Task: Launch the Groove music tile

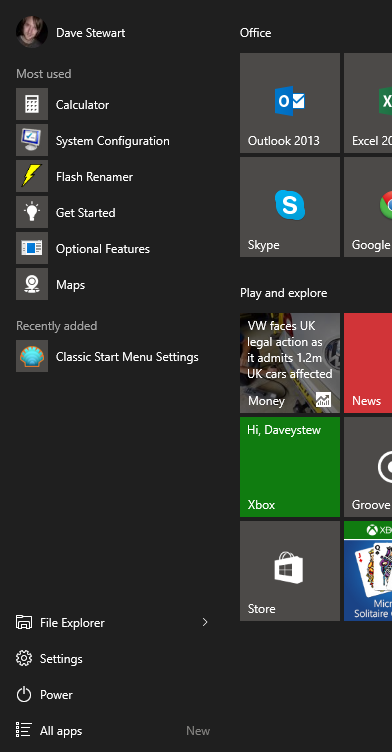Action: pos(368,467)
